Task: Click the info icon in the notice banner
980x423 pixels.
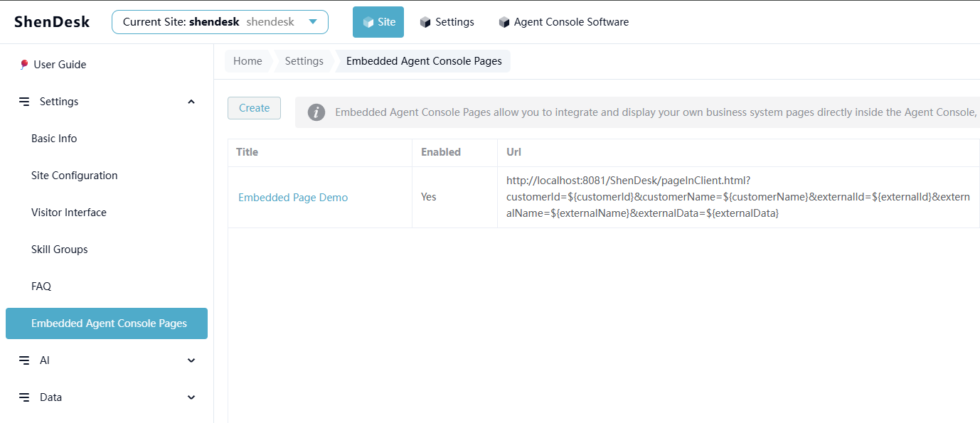Action: click(316, 112)
